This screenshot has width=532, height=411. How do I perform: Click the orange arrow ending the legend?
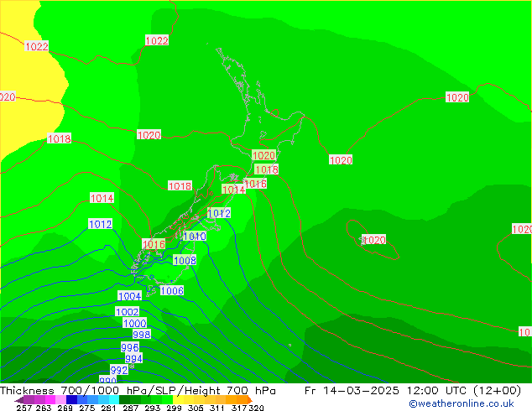point(250,400)
